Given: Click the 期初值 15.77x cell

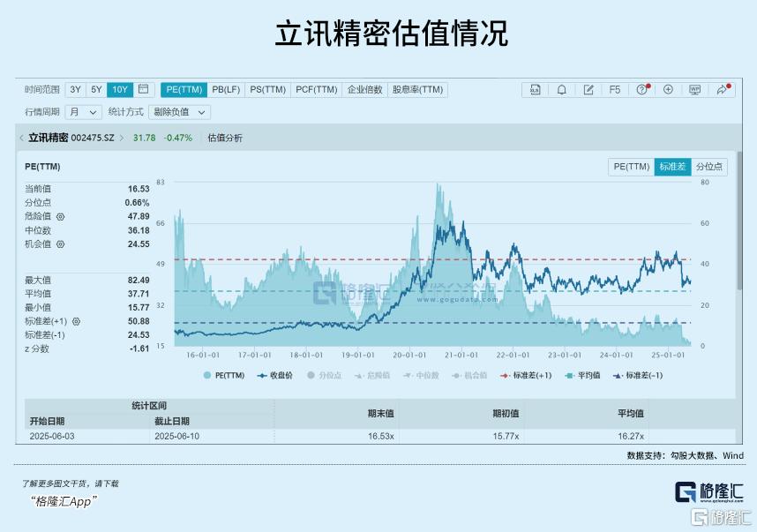Looking at the screenshot, I should pos(506,437).
